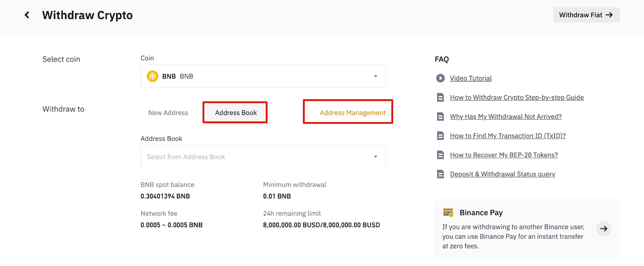This screenshot has width=644, height=266.
Task: Click the Video Tutorial play icon
Action: tap(440, 78)
